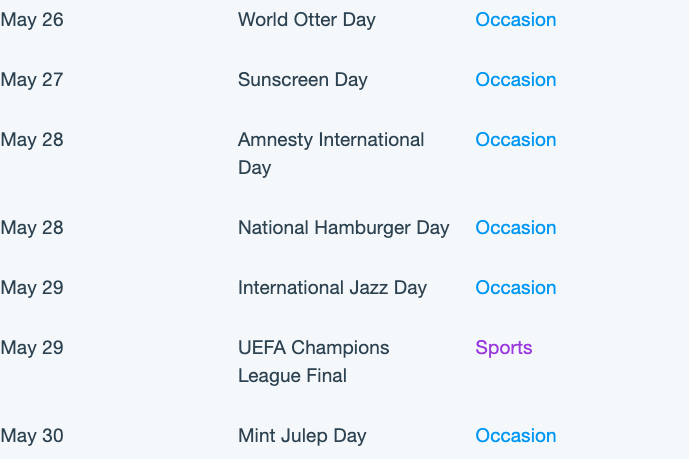This screenshot has width=690, height=459.
Task: Select the International Jazz Day event name
Action: pyautogui.click(x=332, y=287)
